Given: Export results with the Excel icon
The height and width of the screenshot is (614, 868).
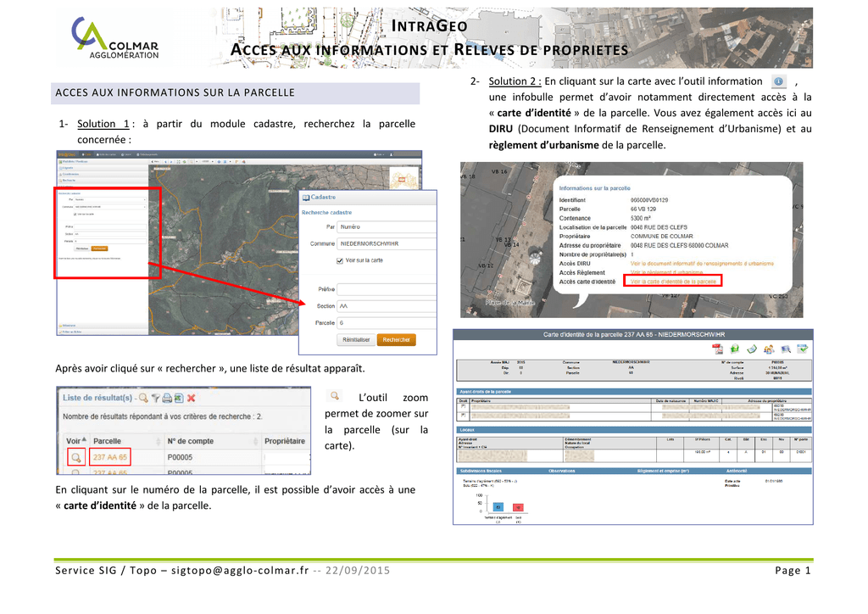Looking at the screenshot, I should point(179,398).
